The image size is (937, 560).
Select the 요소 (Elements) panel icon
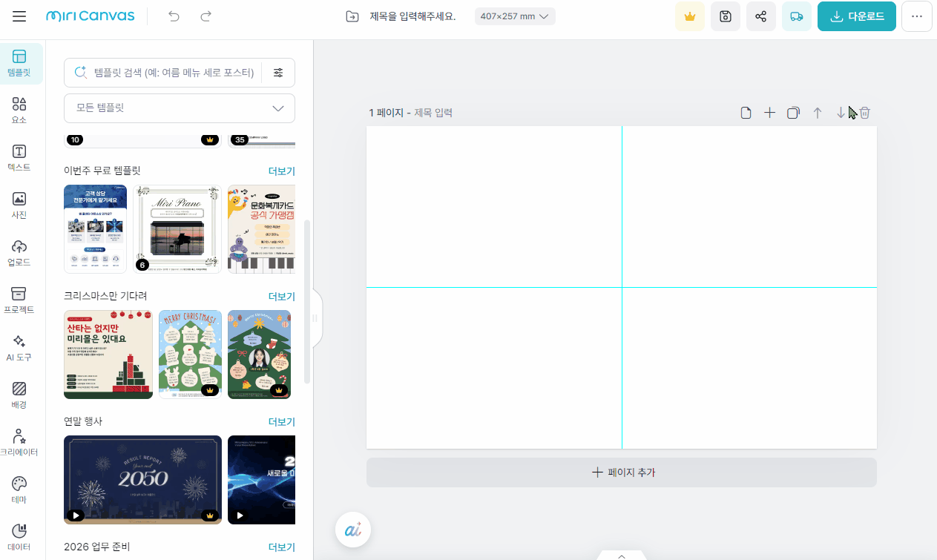tap(19, 110)
